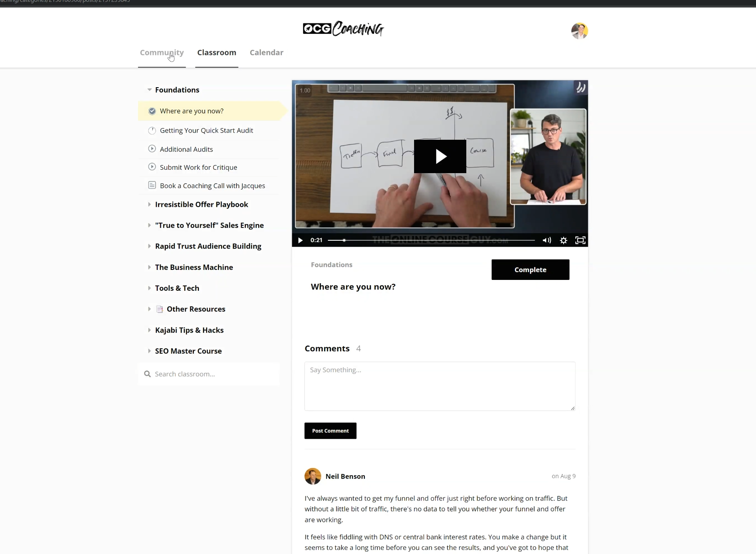Click progress circle beside Getting Your Quick Start Audit
This screenshot has height=554, width=756.
[152, 131]
